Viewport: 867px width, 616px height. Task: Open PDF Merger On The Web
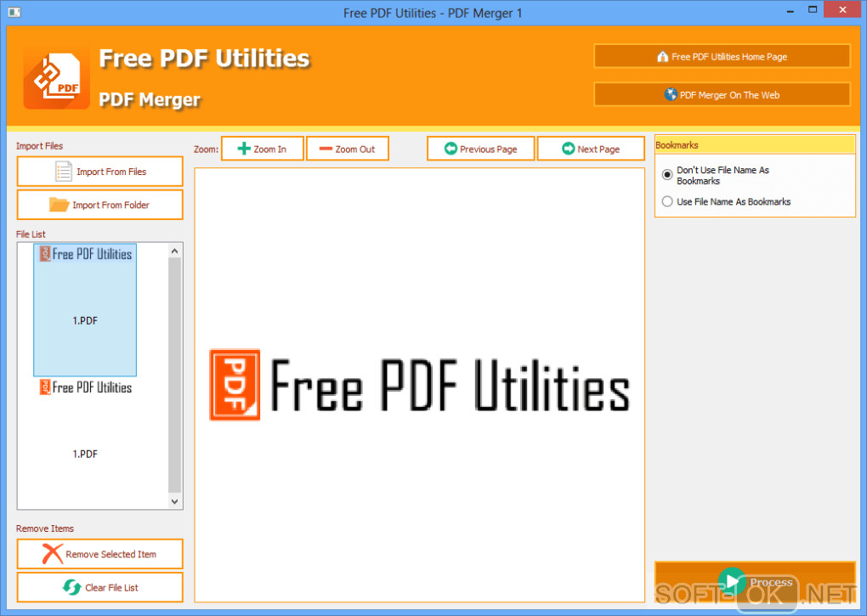click(722, 94)
